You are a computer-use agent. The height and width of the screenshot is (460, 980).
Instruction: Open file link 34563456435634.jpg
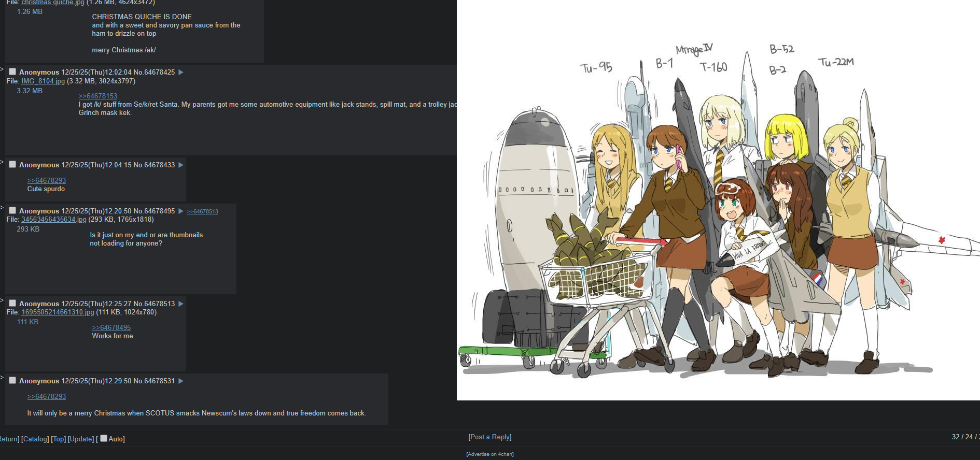[54, 220]
